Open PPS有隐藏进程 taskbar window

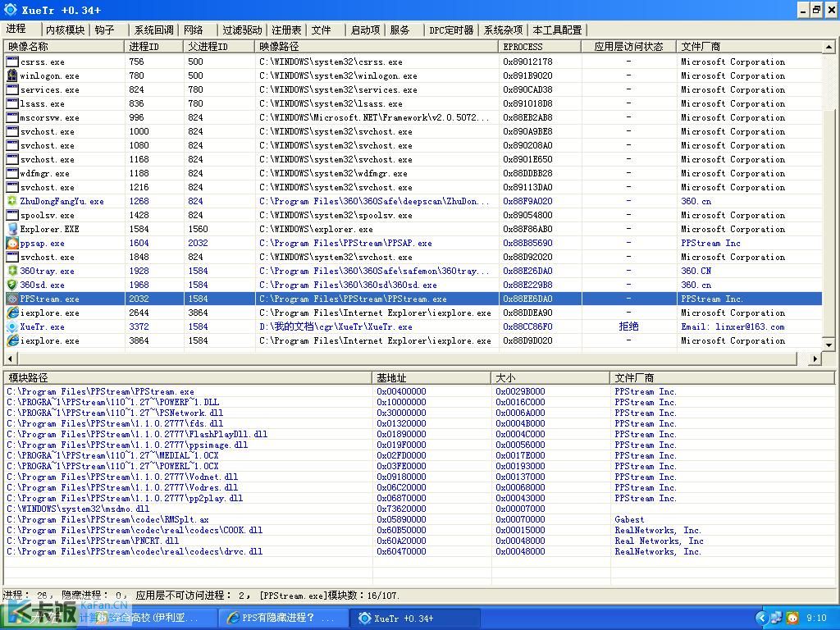[x=283, y=618]
